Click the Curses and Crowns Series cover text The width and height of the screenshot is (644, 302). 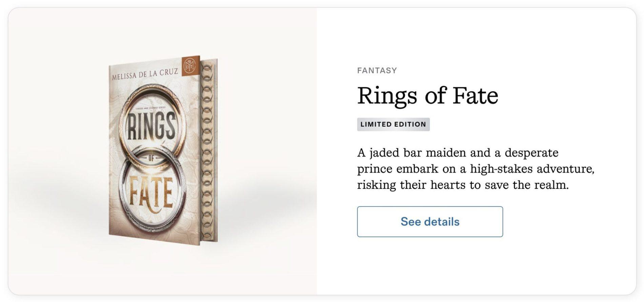[x=150, y=108]
